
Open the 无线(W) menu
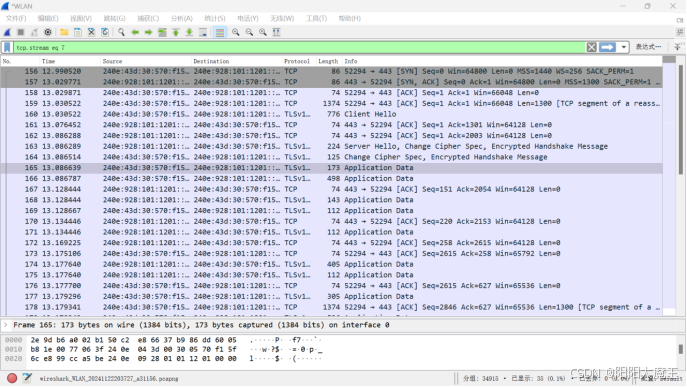(x=282, y=18)
